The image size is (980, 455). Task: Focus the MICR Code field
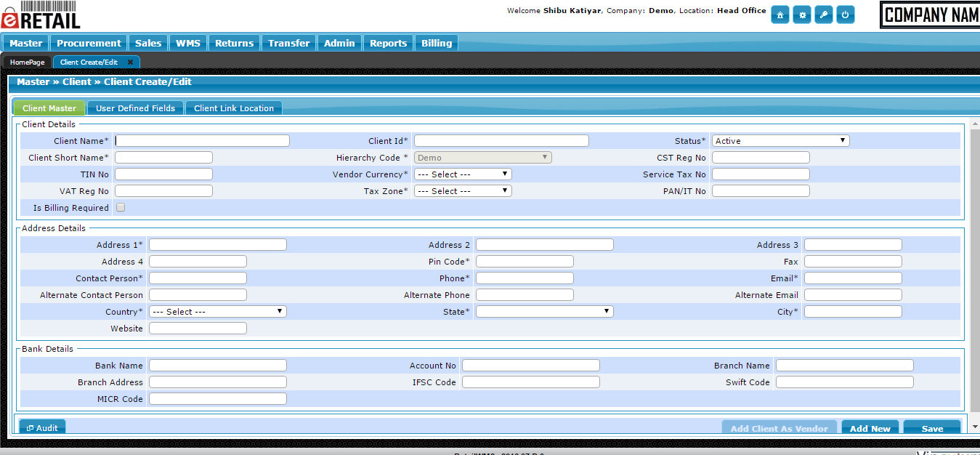pyautogui.click(x=218, y=399)
